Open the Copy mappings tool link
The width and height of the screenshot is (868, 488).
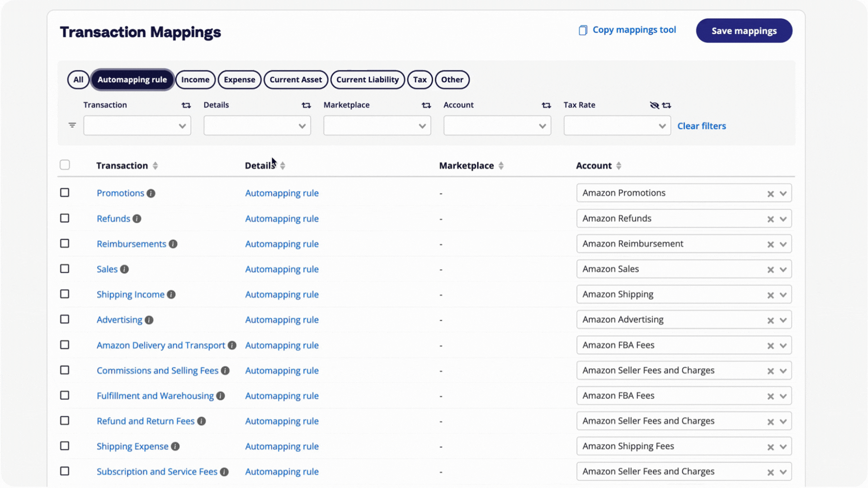coord(634,30)
